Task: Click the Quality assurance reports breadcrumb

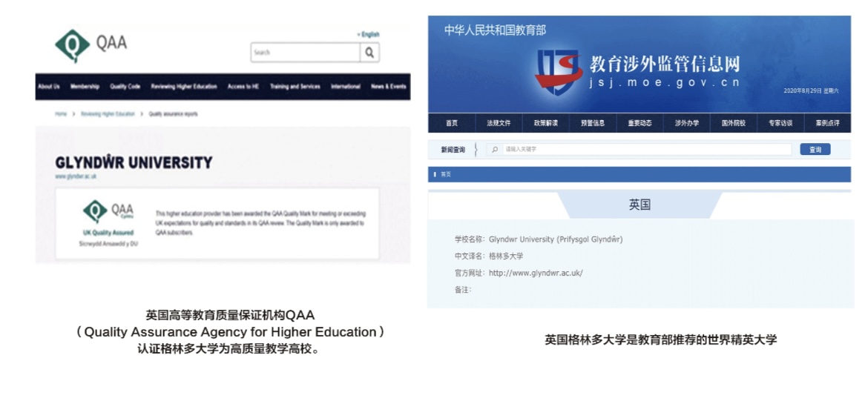Action: point(173,114)
